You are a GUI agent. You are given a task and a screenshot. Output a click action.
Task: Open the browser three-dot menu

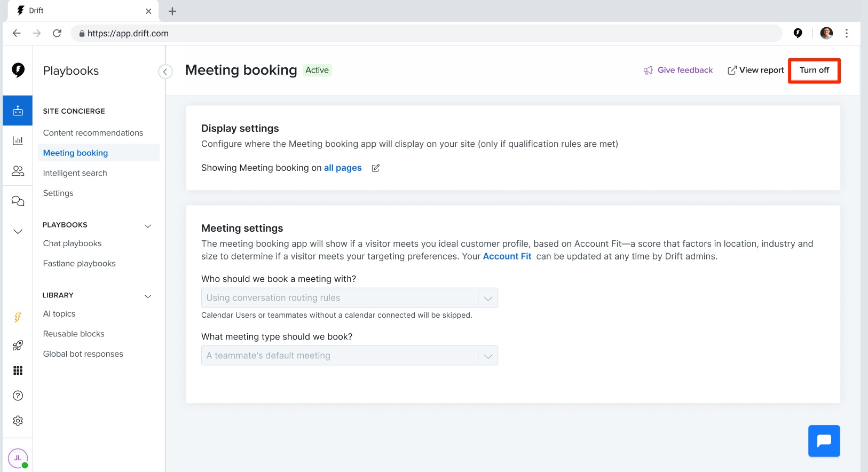click(x=847, y=33)
